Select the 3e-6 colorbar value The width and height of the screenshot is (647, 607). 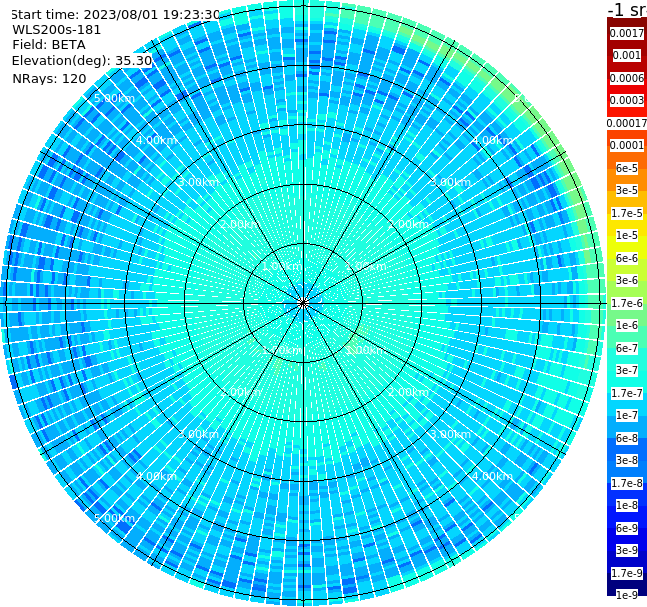(x=627, y=280)
